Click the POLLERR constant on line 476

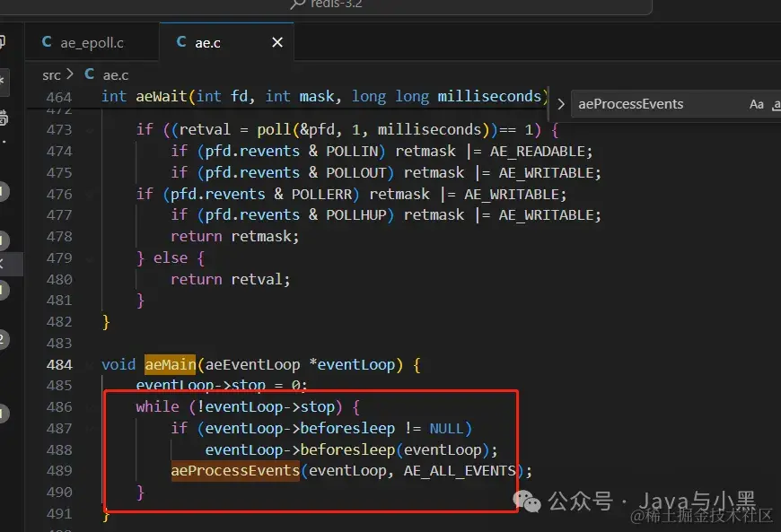click(x=321, y=194)
